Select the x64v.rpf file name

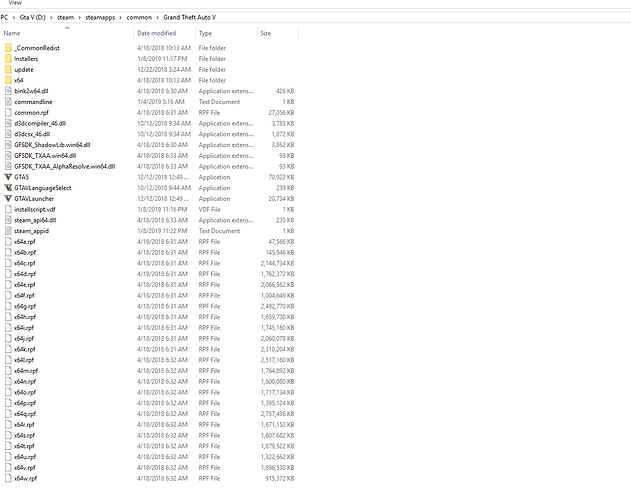[25, 468]
